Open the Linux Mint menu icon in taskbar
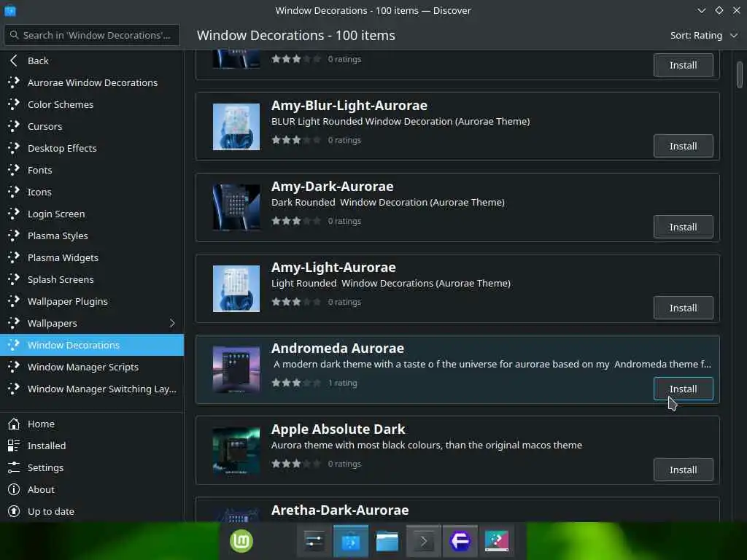This screenshot has height=560, width=747. pyautogui.click(x=241, y=541)
